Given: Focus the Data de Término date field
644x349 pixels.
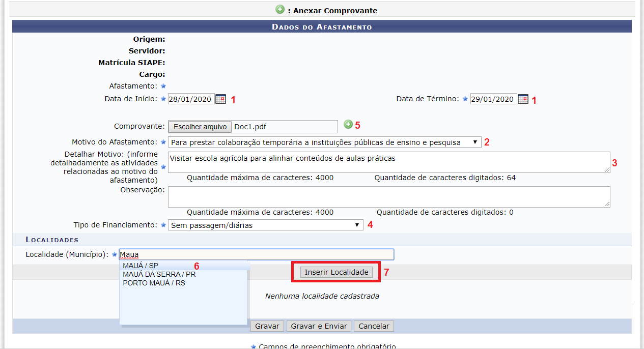Looking at the screenshot, I should (493, 99).
